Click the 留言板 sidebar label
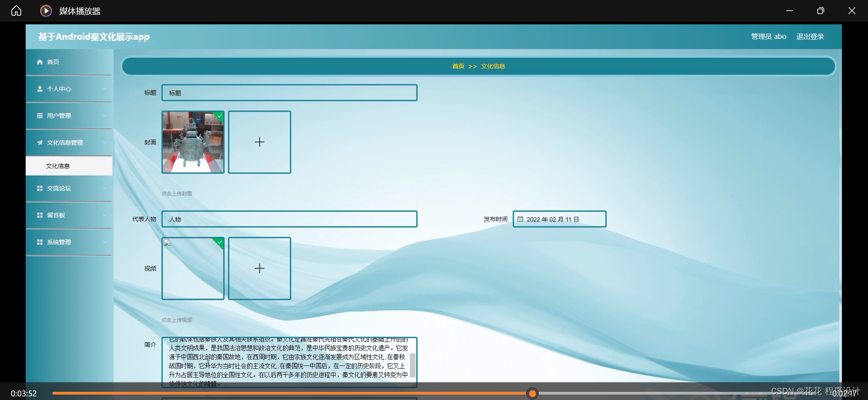 point(56,215)
